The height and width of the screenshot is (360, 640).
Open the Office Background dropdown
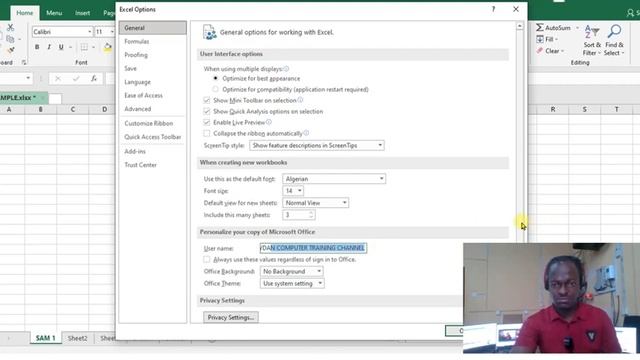291,271
